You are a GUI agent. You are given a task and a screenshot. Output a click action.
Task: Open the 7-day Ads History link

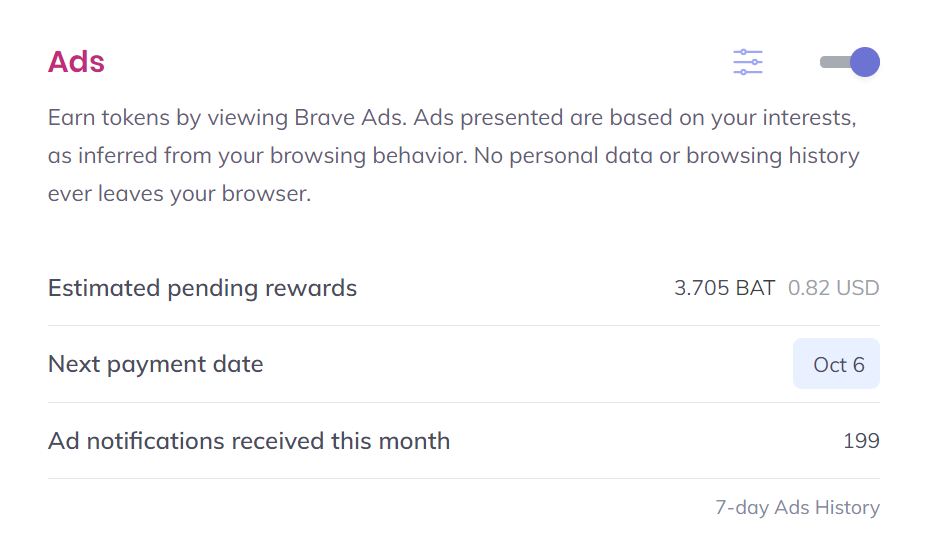pos(797,507)
